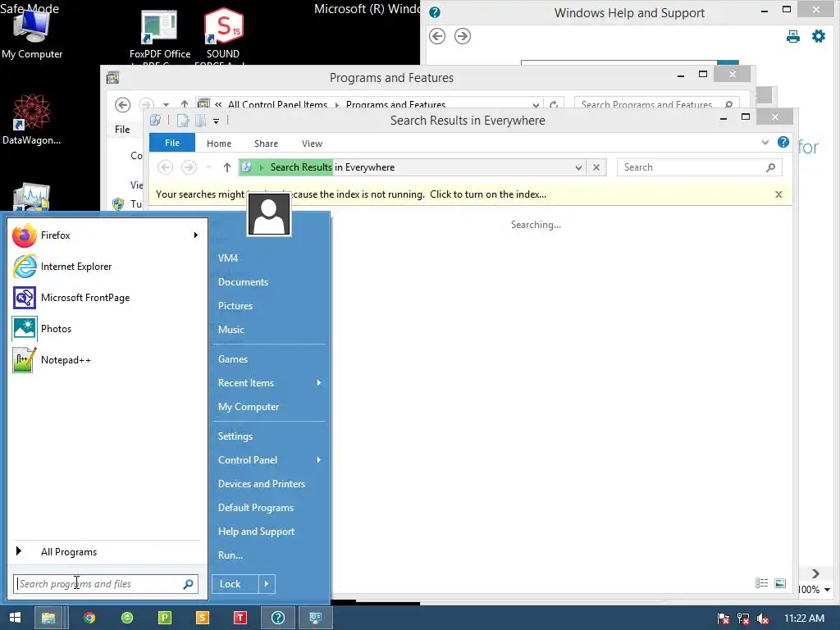Click Search Programs and Features box
The height and width of the screenshot is (630, 840).
pyautogui.click(x=657, y=104)
